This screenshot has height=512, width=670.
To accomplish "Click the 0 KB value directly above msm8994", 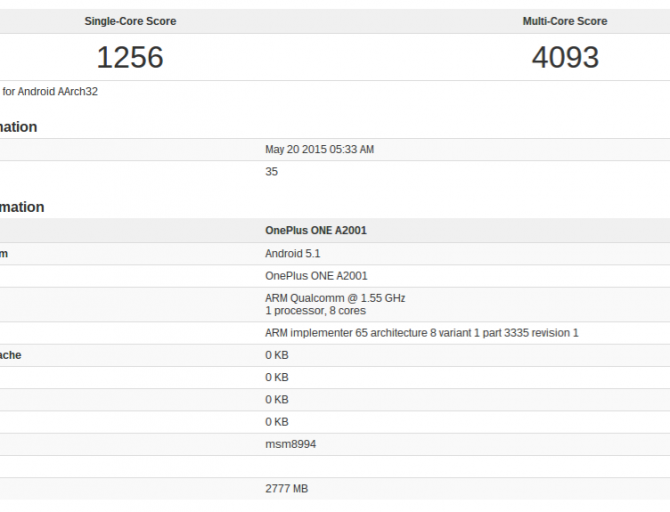I will (276, 422).
